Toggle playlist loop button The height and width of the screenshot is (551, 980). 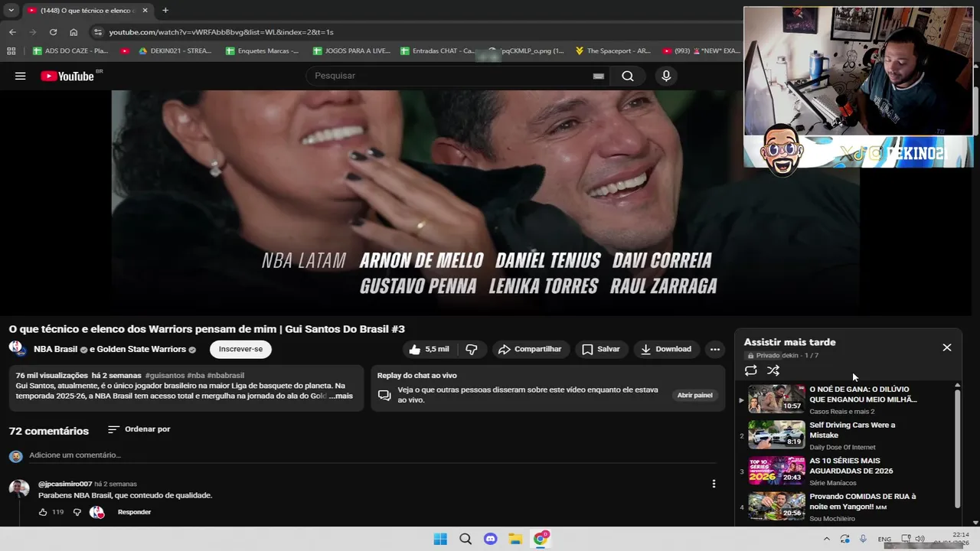[x=751, y=370]
